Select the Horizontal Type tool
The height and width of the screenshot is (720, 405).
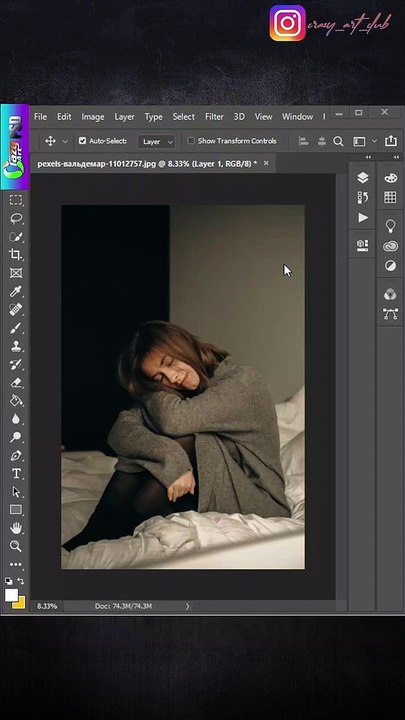click(16, 473)
